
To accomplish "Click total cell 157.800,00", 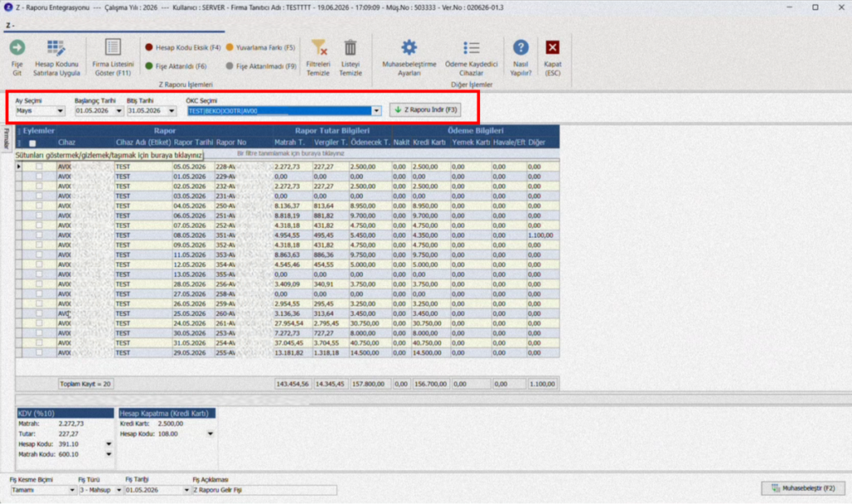I will click(x=370, y=384).
